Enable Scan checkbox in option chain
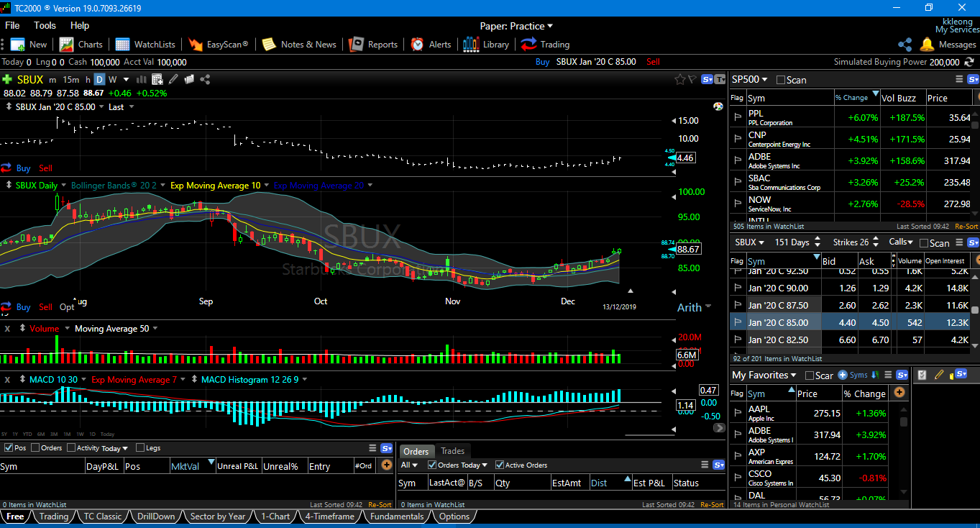Image resolution: width=980 pixels, height=528 pixels. (x=924, y=243)
